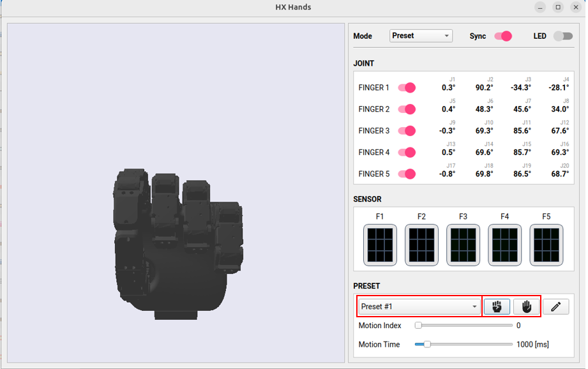Select the F1 sensor grid

click(x=380, y=245)
